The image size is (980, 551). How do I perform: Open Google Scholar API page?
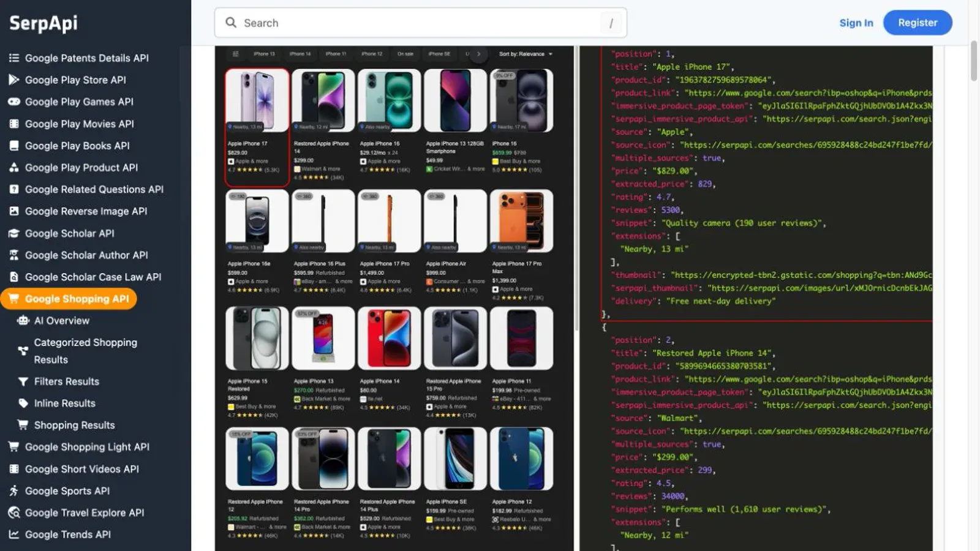tap(70, 233)
